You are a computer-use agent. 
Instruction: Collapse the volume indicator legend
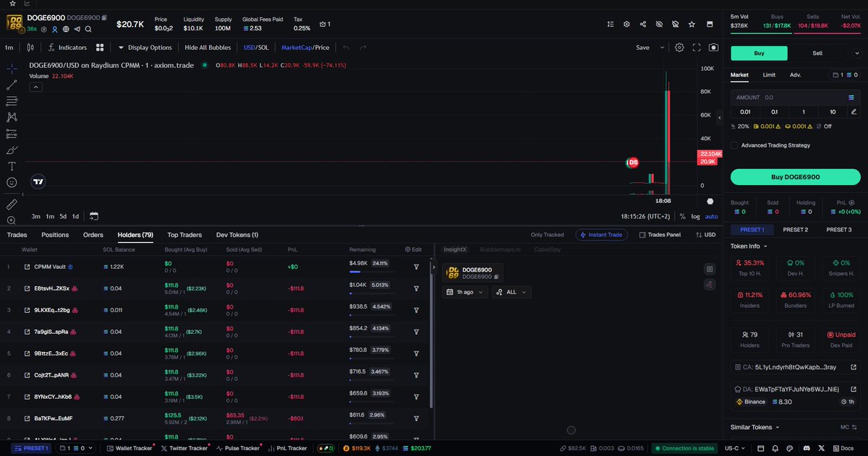(35, 87)
